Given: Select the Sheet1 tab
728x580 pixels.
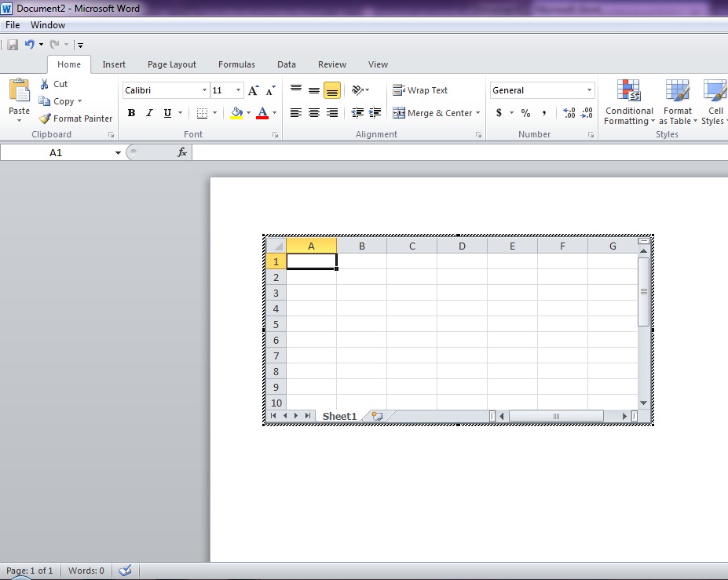Looking at the screenshot, I should pos(339,415).
